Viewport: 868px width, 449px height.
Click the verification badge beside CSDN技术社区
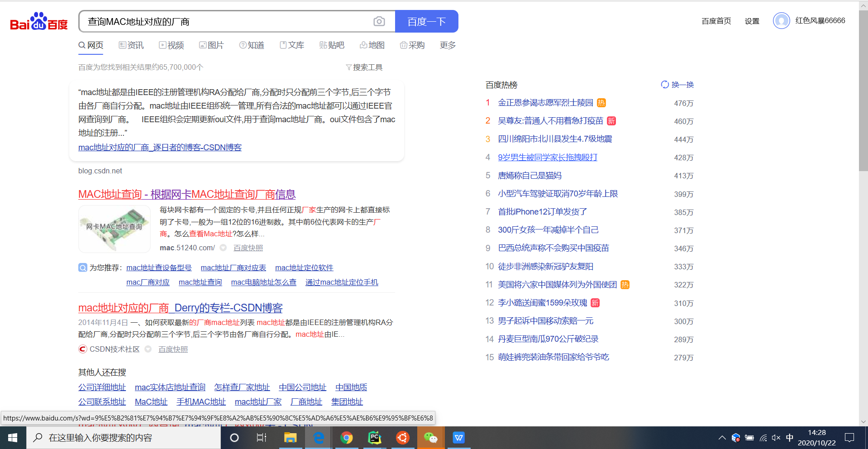click(x=148, y=349)
